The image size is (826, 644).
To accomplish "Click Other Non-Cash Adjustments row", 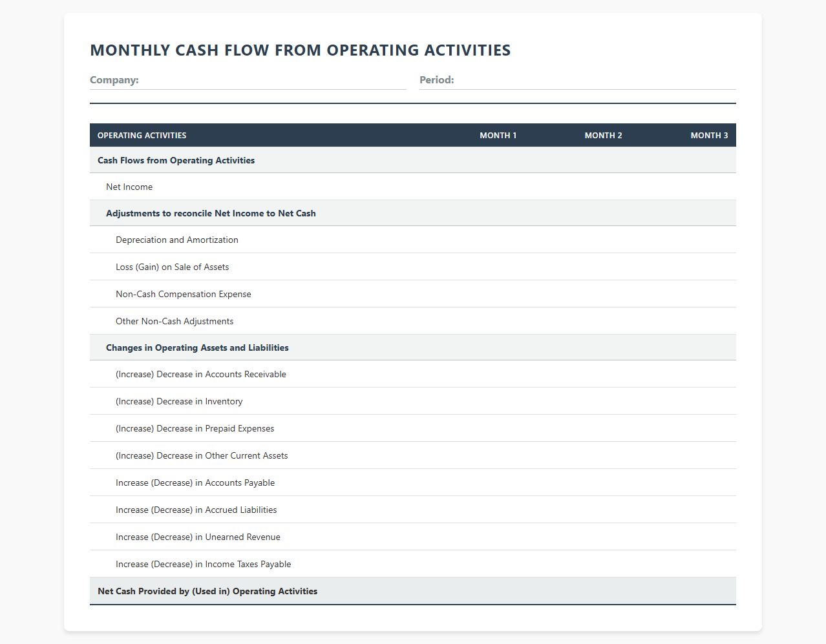I will coord(413,321).
